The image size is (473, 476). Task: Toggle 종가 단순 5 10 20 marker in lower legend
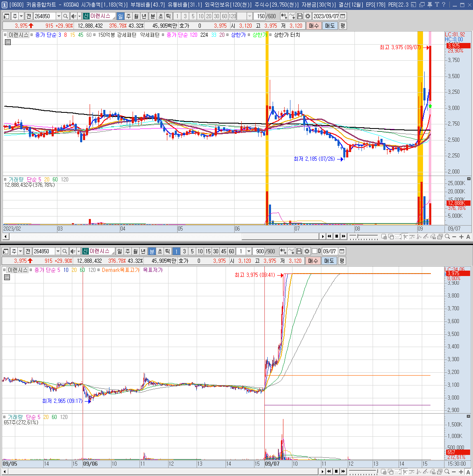31,270
